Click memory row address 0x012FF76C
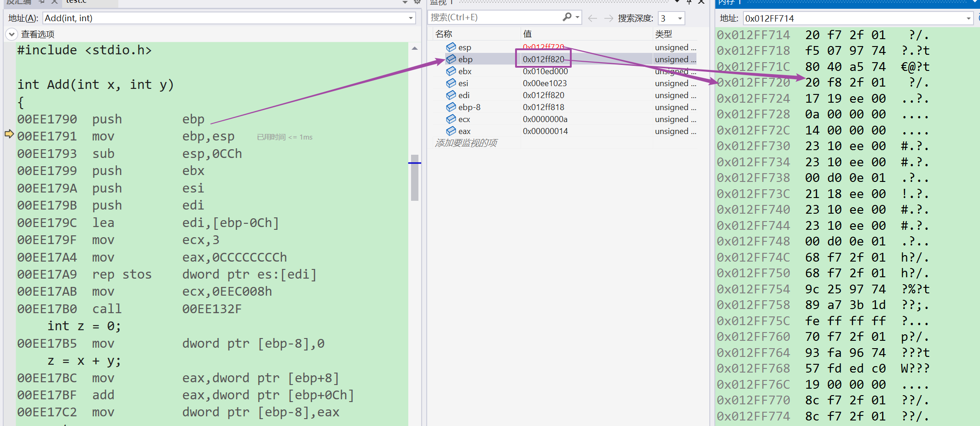 tap(753, 385)
